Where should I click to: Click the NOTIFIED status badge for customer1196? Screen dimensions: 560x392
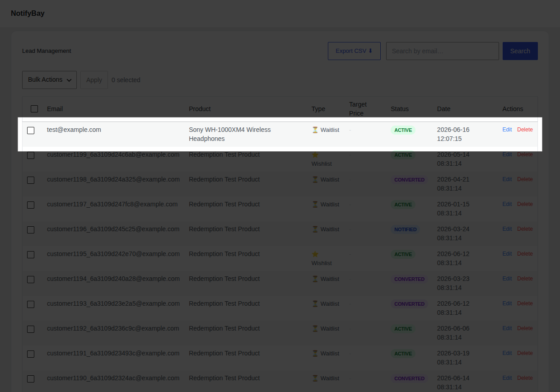click(x=406, y=229)
